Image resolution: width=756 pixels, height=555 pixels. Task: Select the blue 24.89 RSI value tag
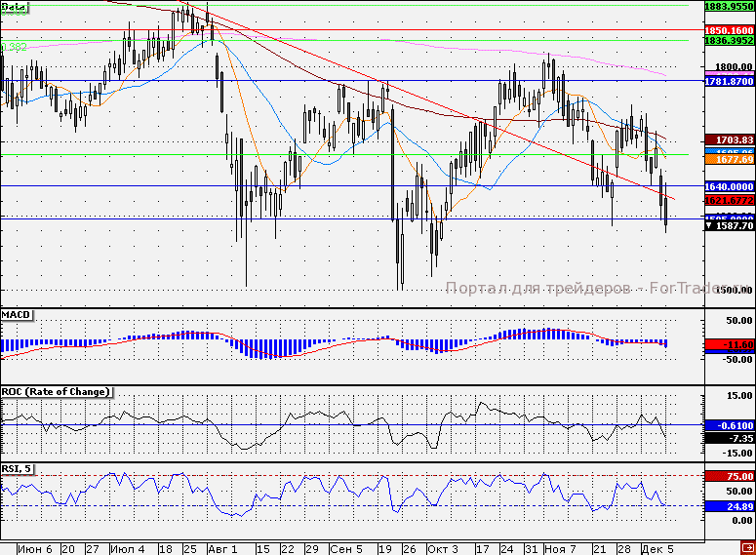tap(729, 506)
